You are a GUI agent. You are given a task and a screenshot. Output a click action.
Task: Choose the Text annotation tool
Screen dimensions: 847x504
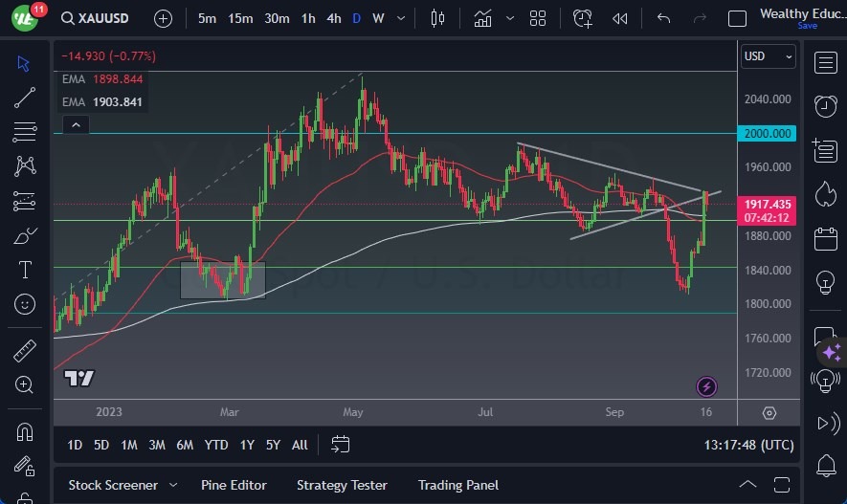coord(25,271)
